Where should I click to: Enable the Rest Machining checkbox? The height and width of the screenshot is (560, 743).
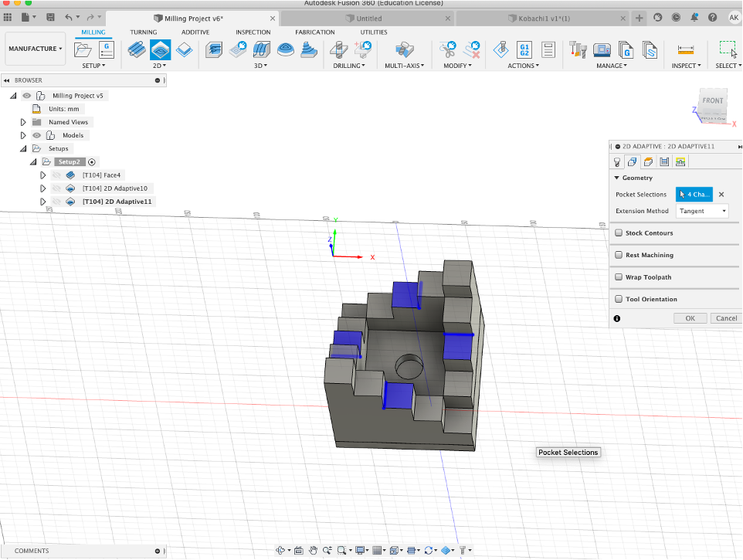(x=619, y=255)
